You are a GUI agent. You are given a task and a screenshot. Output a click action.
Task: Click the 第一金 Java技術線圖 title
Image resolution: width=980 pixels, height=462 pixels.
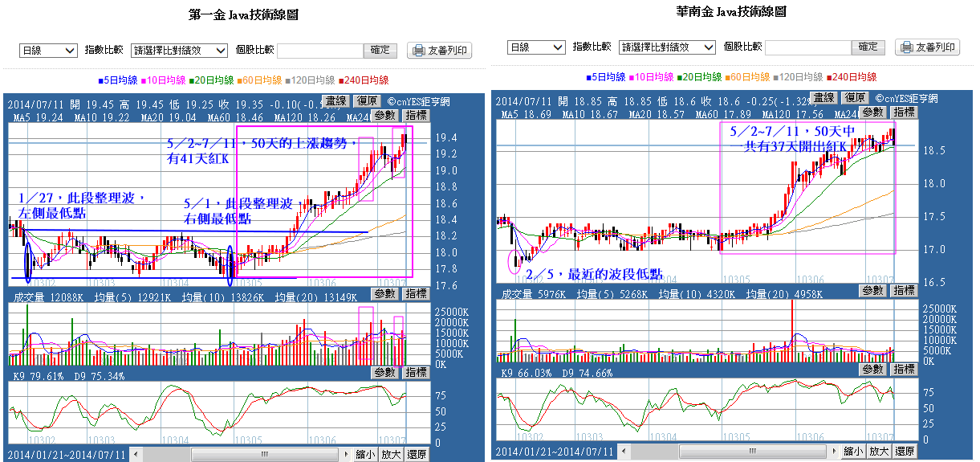pyautogui.click(x=245, y=14)
